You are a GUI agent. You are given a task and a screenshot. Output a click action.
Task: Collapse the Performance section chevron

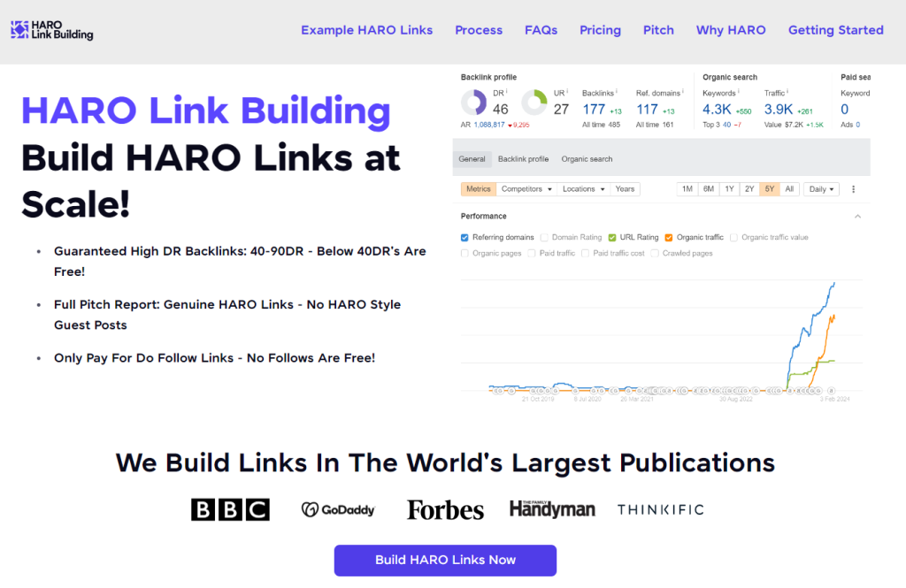coord(857,217)
